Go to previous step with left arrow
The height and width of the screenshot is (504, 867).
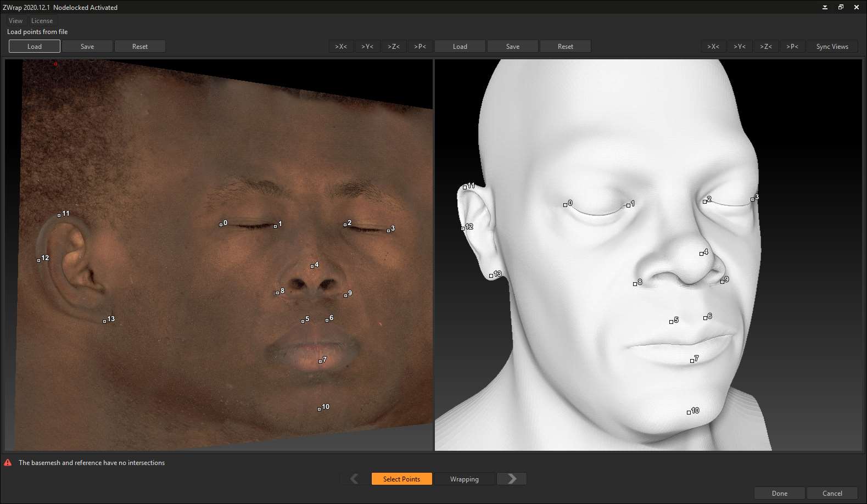pyautogui.click(x=355, y=479)
